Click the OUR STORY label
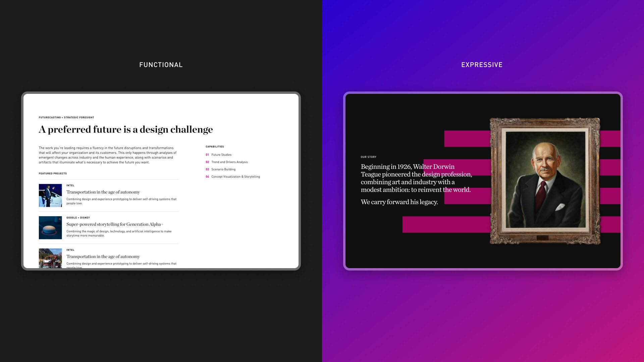The image size is (644, 362). click(x=369, y=157)
